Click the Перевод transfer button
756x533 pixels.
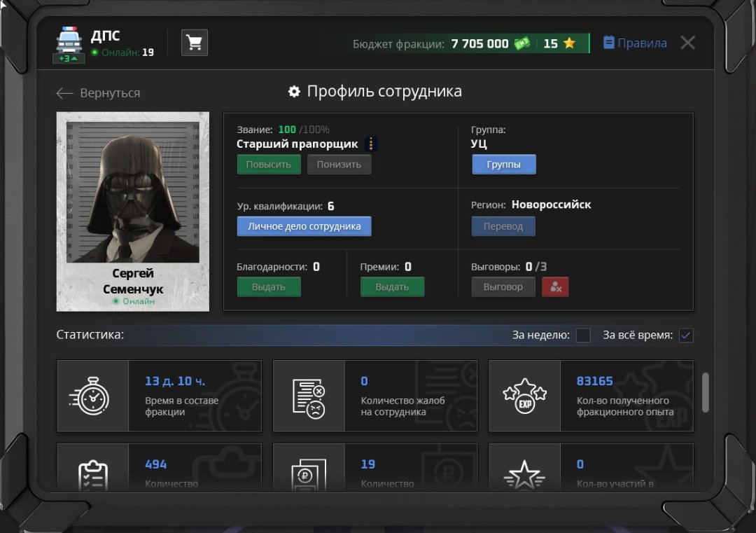click(x=503, y=226)
